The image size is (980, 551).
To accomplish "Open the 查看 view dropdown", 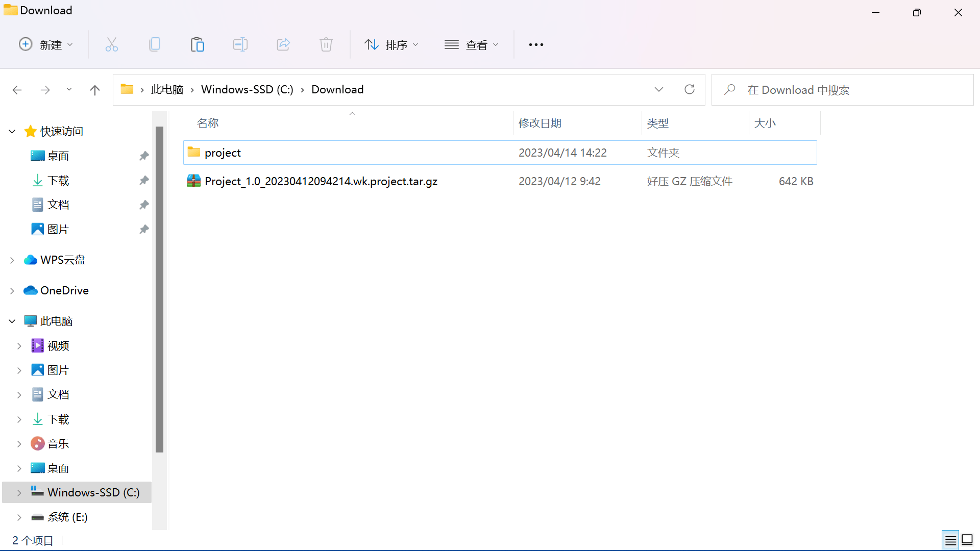I will tap(471, 45).
